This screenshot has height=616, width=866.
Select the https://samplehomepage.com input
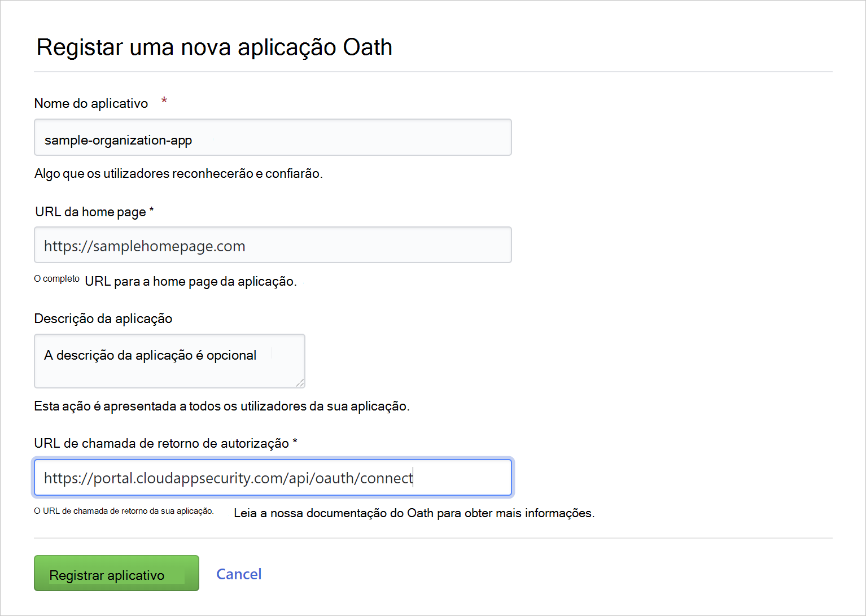coord(273,245)
